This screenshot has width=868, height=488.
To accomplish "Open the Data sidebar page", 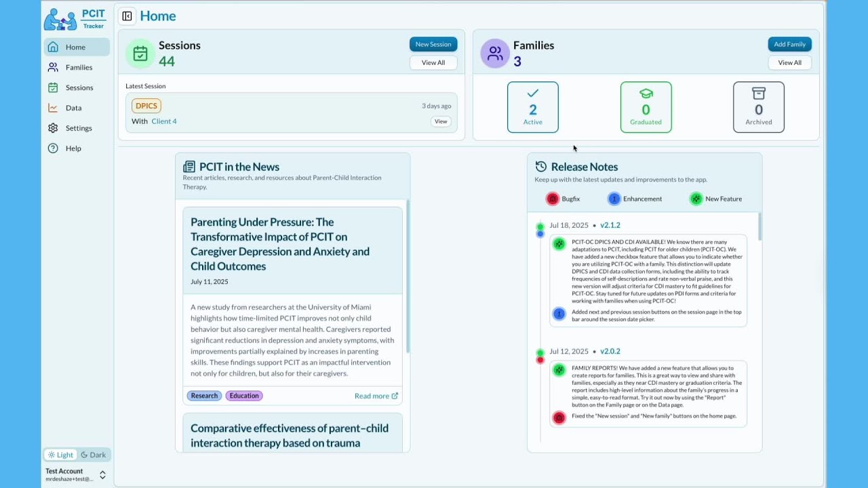I will [x=77, y=108].
